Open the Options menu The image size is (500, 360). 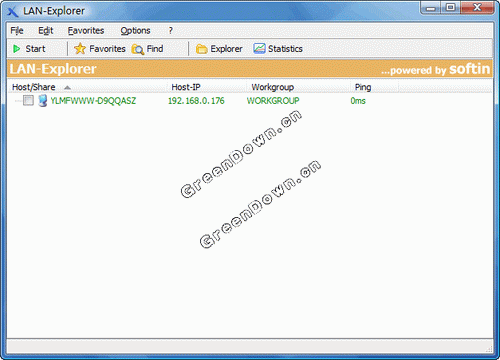pyautogui.click(x=135, y=31)
